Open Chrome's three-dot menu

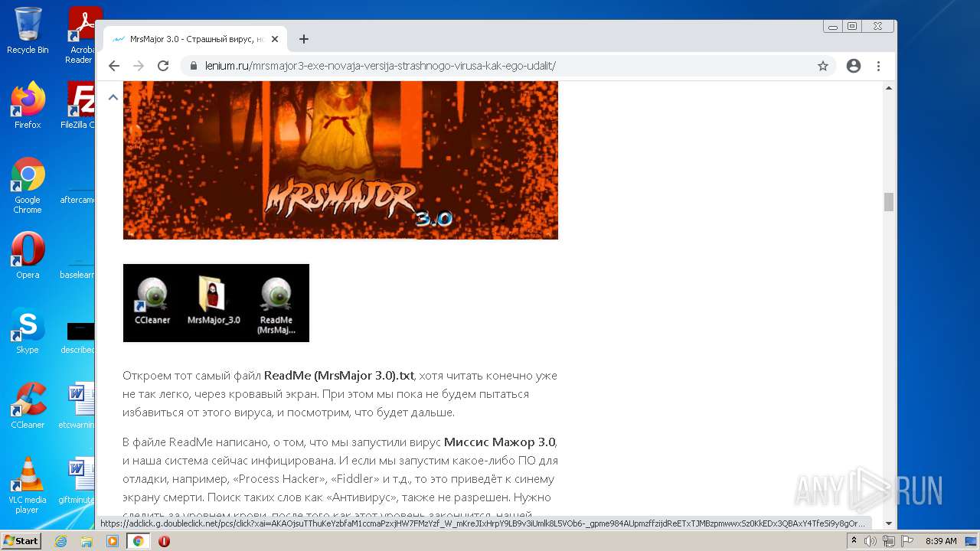(x=879, y=66)
